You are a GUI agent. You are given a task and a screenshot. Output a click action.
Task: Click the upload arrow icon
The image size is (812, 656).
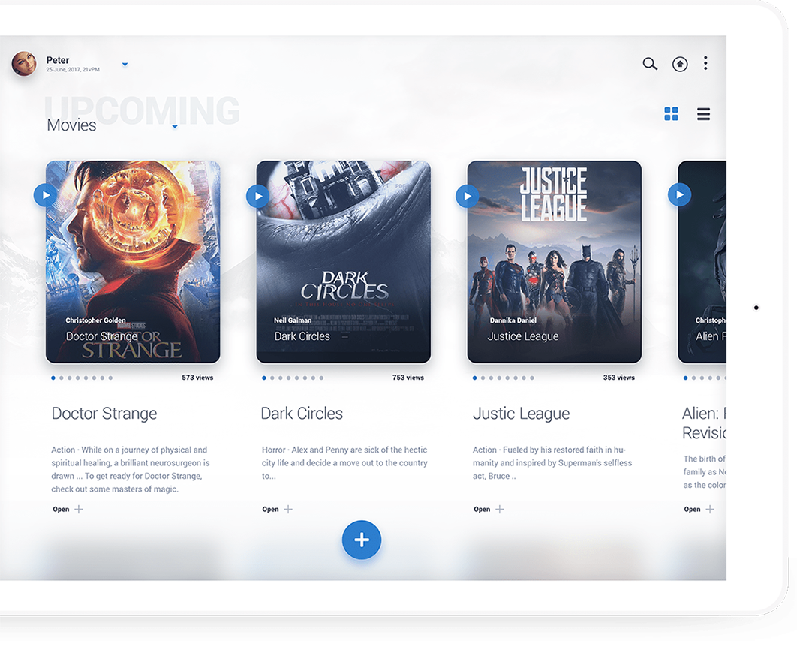coord(680,64)
